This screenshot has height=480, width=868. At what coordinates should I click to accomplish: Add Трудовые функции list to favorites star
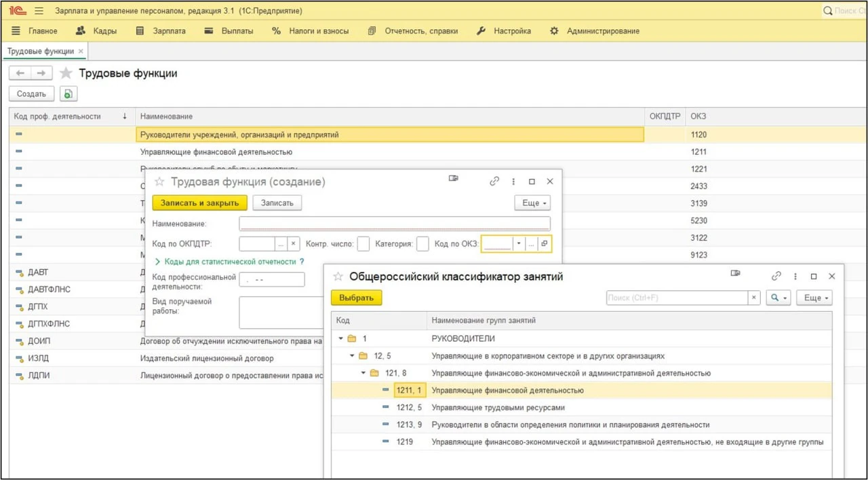pyautogui.click(x=66, y=73)
